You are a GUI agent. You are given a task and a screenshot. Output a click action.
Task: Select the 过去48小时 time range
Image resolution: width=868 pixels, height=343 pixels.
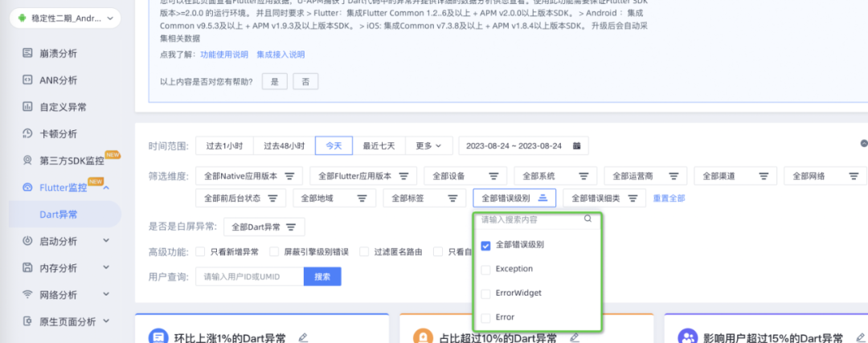(284, 146)
